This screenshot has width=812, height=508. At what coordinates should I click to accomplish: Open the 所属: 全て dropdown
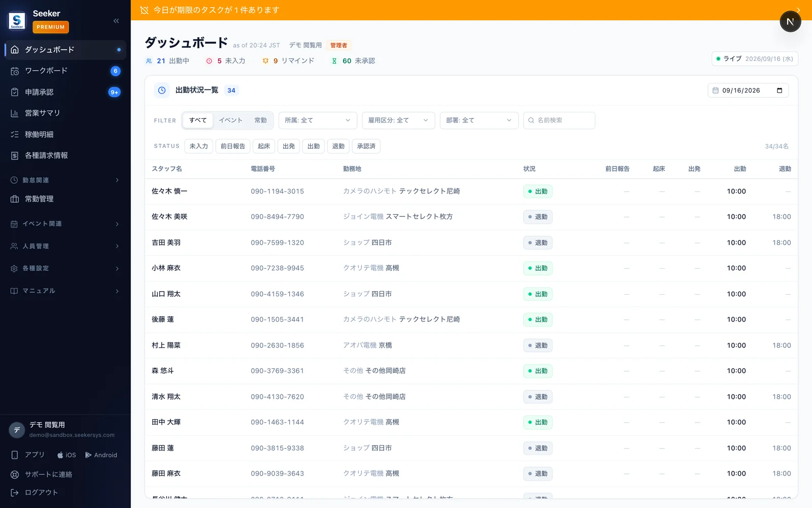(318, 120)
